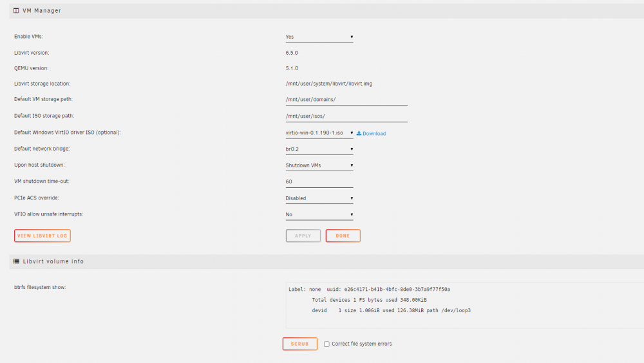The image size is (644, 363).
Task: Click the Libvirt volume info list icon
Action: pyautogui.click(x=16, y=261)
